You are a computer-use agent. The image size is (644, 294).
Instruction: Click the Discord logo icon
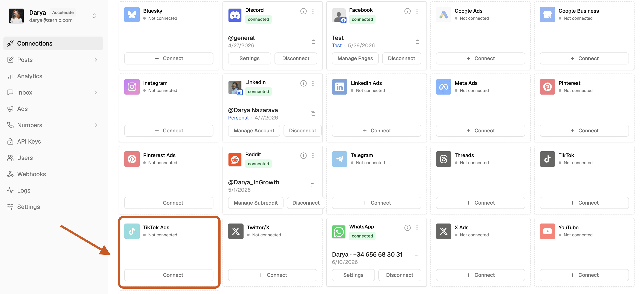pyautogui.click(x=235, y=15)
